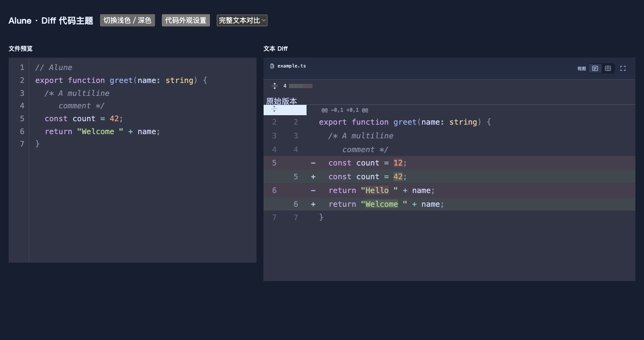Click the '// Alune' comment in file preview
The height and width of the screenshot is (340, 644).
pyautogui.click(x=54, y=67)
